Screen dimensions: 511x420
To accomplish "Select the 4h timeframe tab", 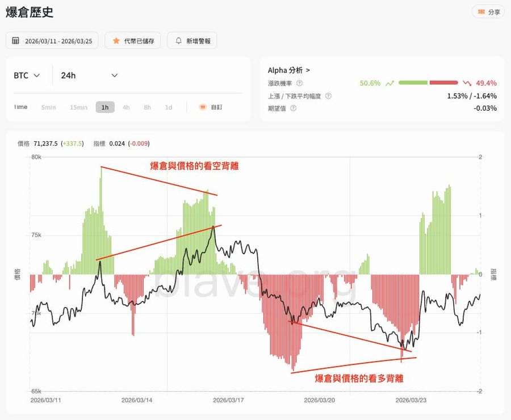I will 126,107.
